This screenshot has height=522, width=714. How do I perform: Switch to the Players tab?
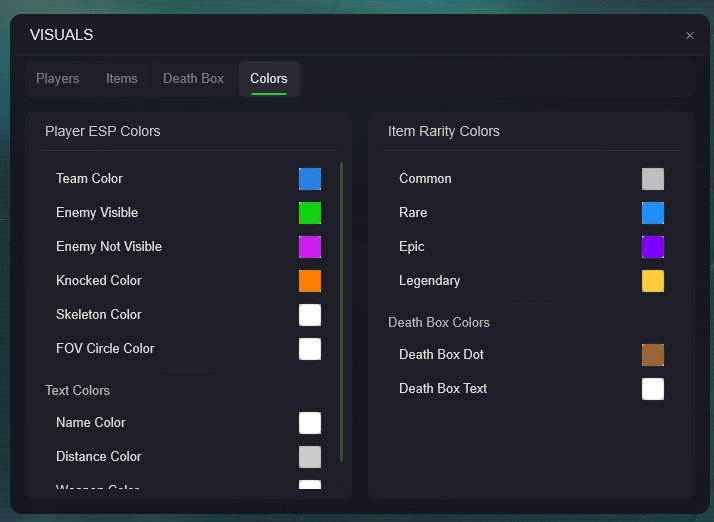tap(57, 79)
